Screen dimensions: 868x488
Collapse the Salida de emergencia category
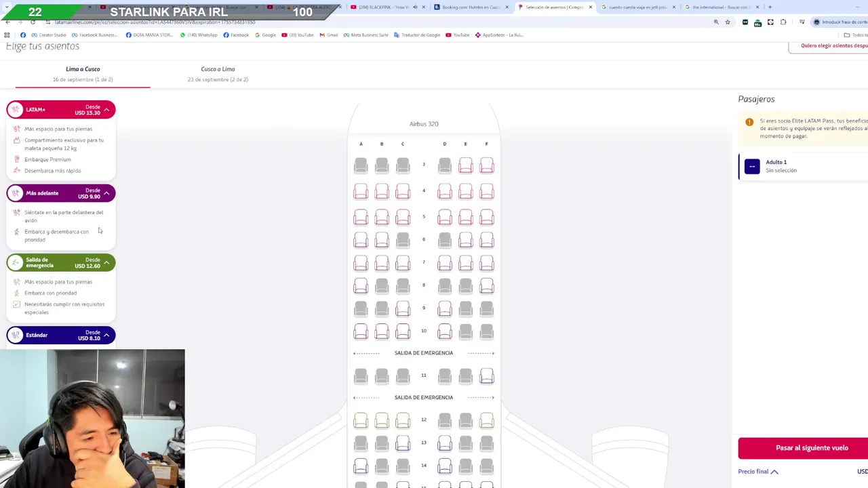(x=106, y=262)
